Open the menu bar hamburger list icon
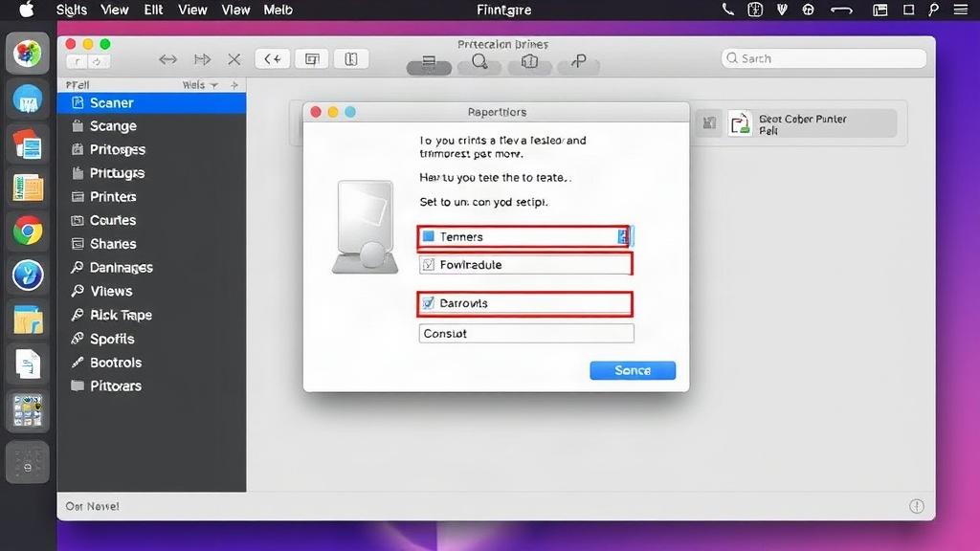Screen dimensions: 980x551 tap(961, 10)
